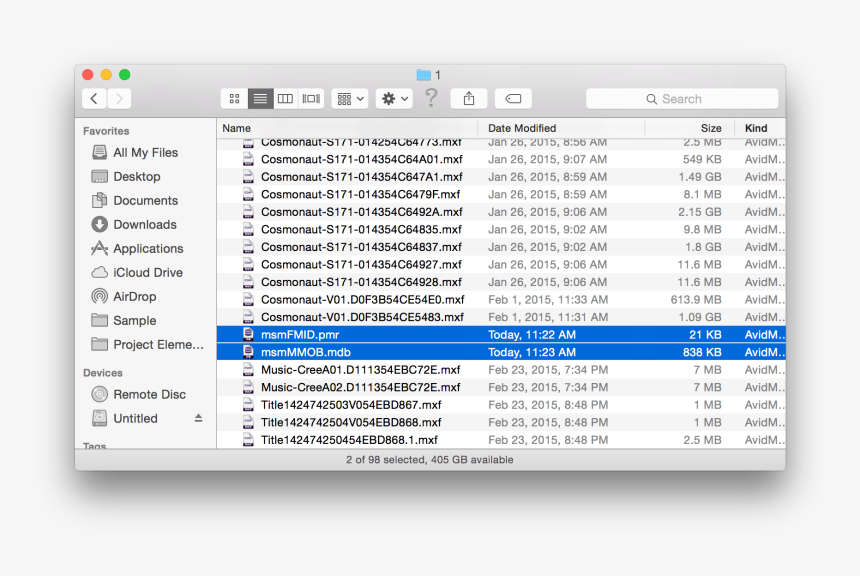
Task: Select file Cosmonaut-S171-014354C64837.mxf
Action: 501,247
